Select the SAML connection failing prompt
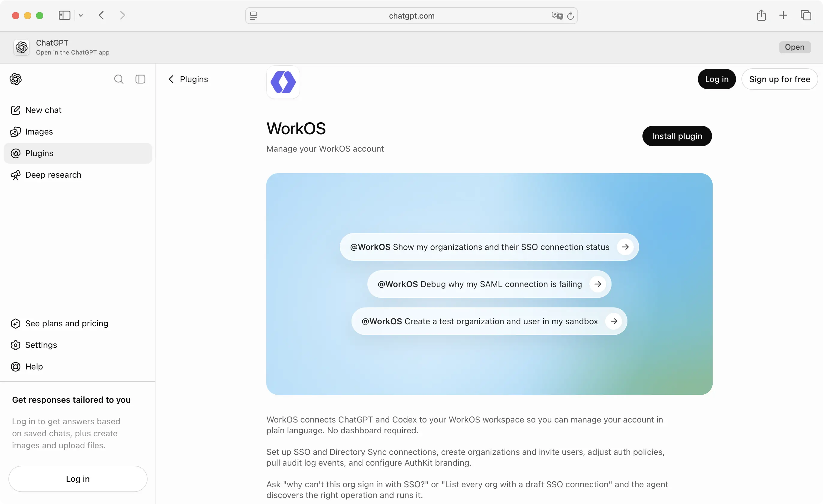 tap(489, 284)
